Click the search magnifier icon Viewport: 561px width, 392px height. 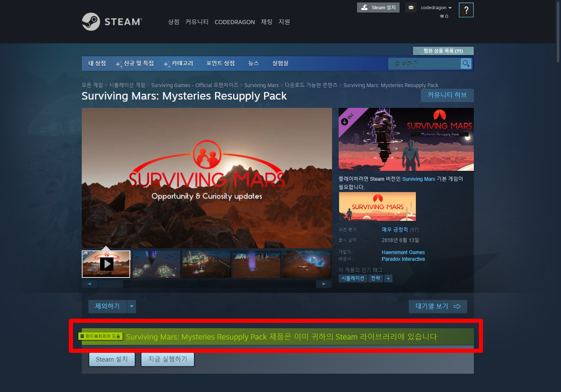(x=466, y=63)
